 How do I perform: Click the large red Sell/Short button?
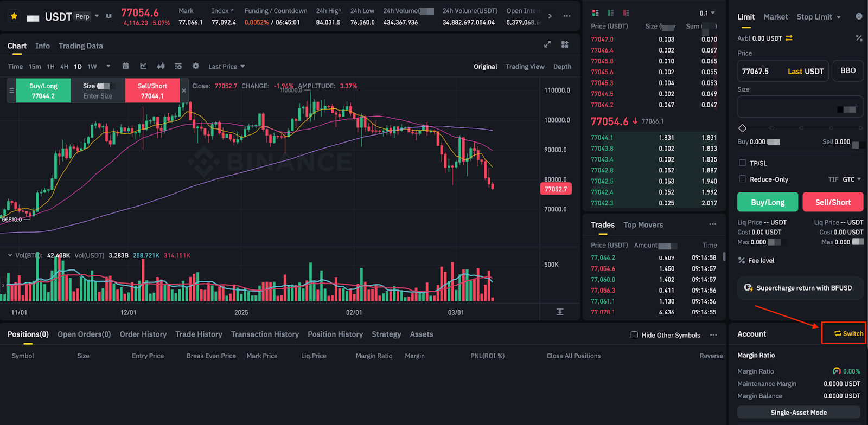coord(833,202)
